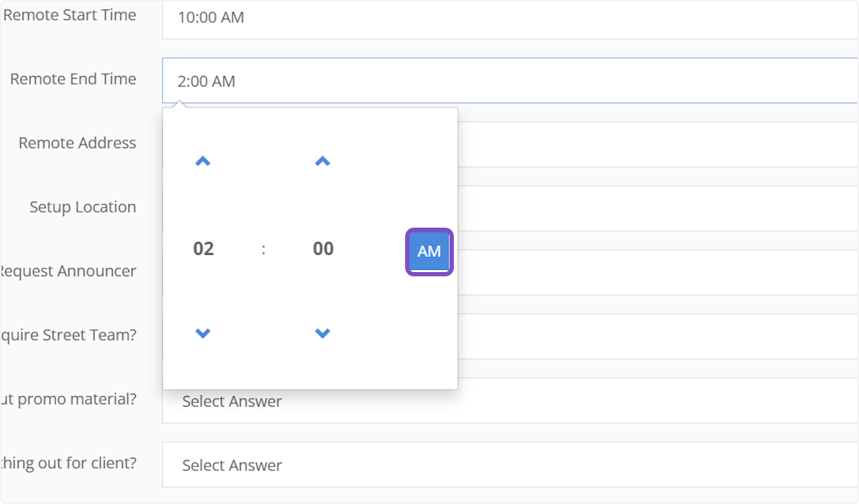Click the Setup Location label

[x=82, y=207]
